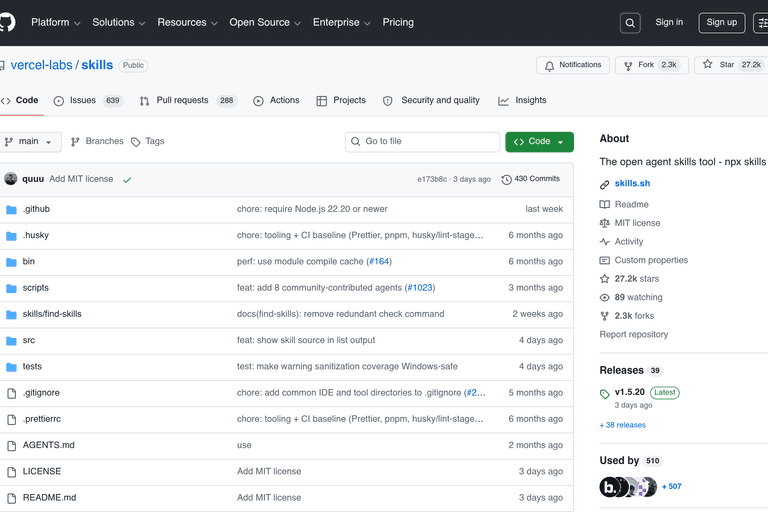Switch to Security and quality tab

[431, 100]
